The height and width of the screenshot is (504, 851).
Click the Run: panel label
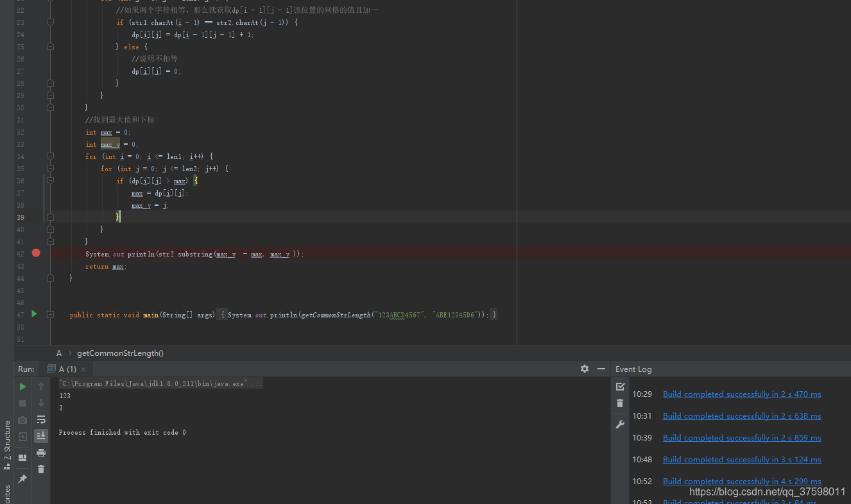[x=26, y=369]
